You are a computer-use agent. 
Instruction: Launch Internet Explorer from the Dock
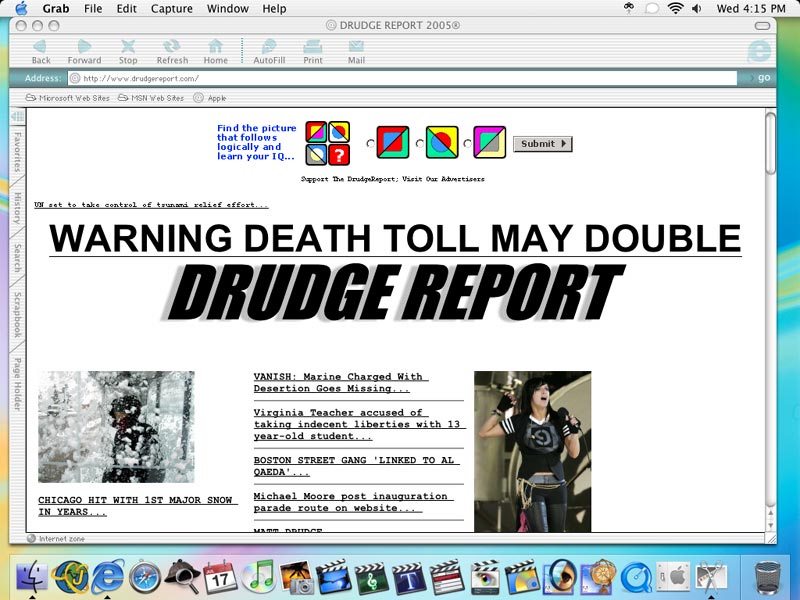108,576
